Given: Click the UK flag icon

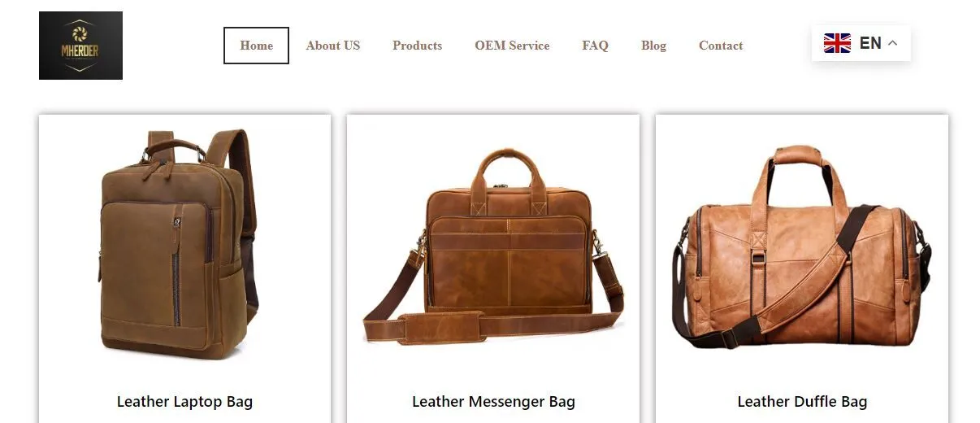Looking at the screenshot, I should 837,43.
